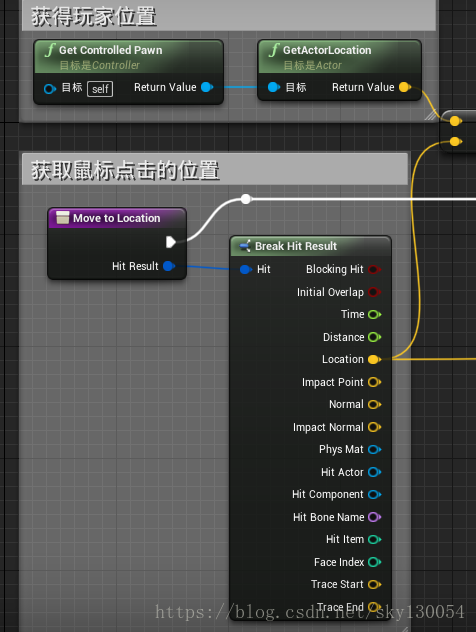
Task: Click the Blocking Hit output pin
Action: pyautogui.click(x=374, y=269)
